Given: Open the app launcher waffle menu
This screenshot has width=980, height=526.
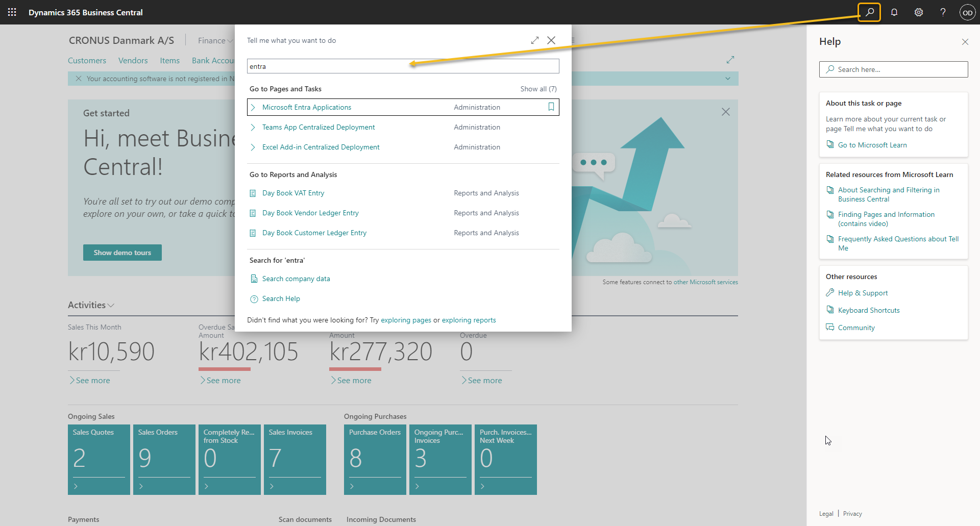Looking at the screenshot, I should tap(12, 12).
